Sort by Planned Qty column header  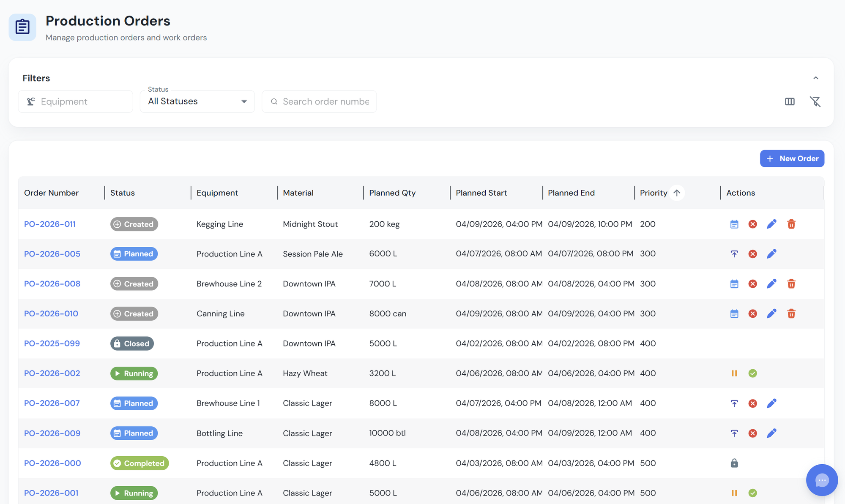392,193
